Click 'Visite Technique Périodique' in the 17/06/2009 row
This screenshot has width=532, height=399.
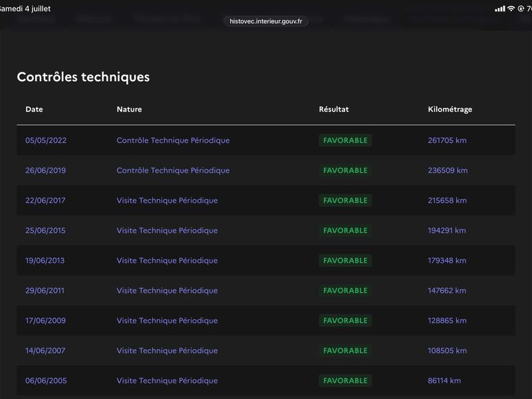[167, 321]
